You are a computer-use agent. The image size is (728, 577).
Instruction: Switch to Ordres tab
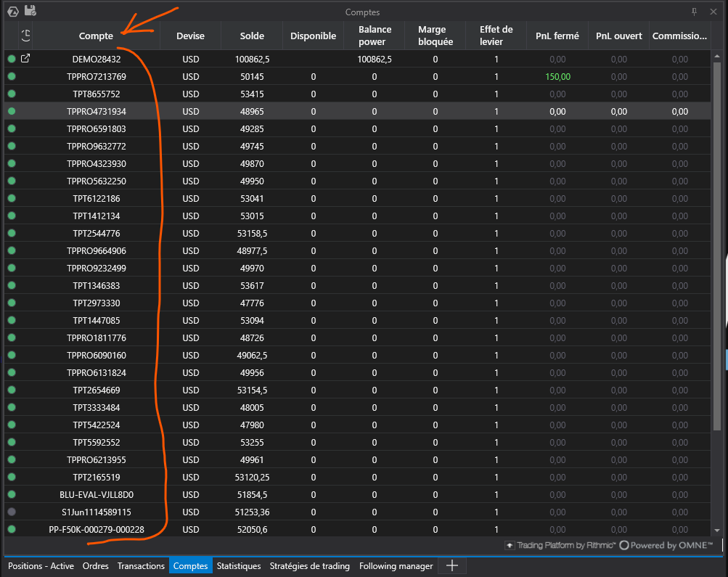96,566
